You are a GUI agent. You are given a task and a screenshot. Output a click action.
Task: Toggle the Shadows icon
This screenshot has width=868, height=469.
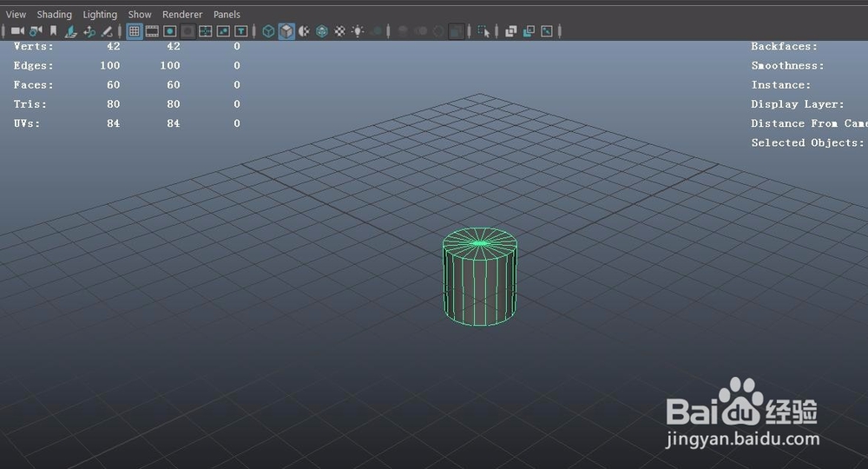click(378, 31)
